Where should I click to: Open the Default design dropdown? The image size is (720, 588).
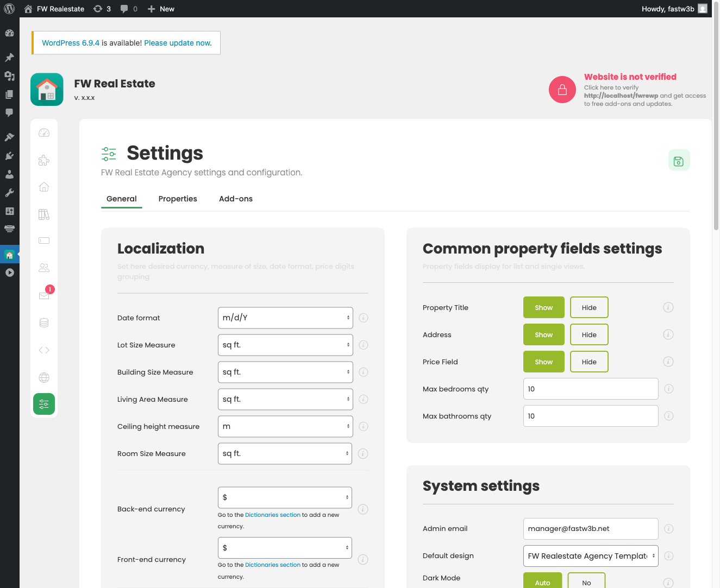(x=590, y=555)
